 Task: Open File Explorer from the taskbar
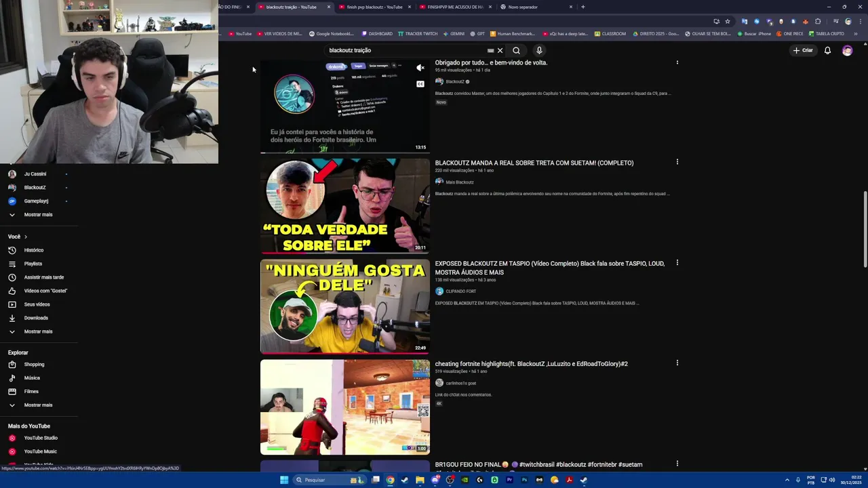420,480
